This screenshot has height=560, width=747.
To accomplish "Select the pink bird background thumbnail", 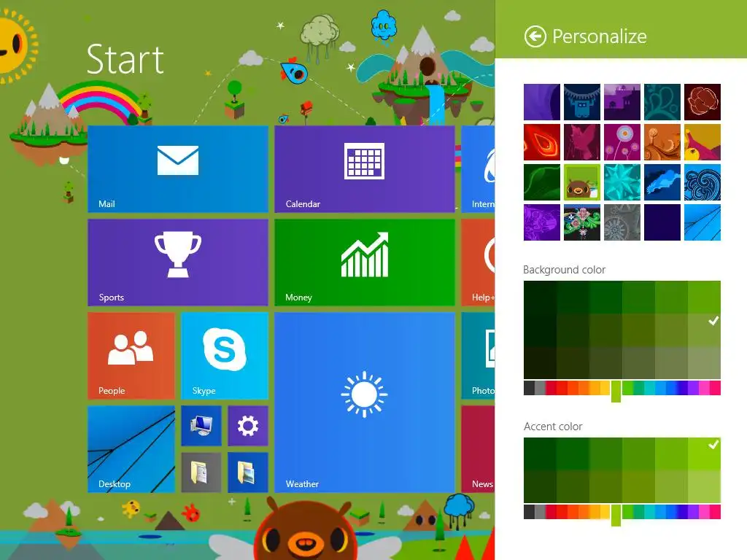I will point(582,142).
